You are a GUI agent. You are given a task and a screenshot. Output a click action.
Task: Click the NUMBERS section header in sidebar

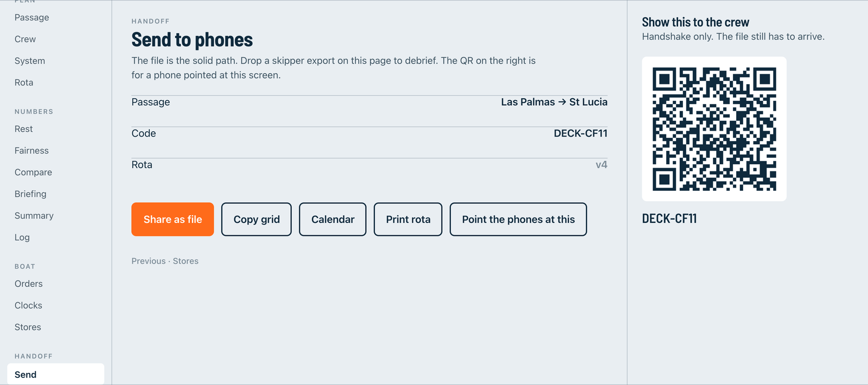[x=34, y=112]
